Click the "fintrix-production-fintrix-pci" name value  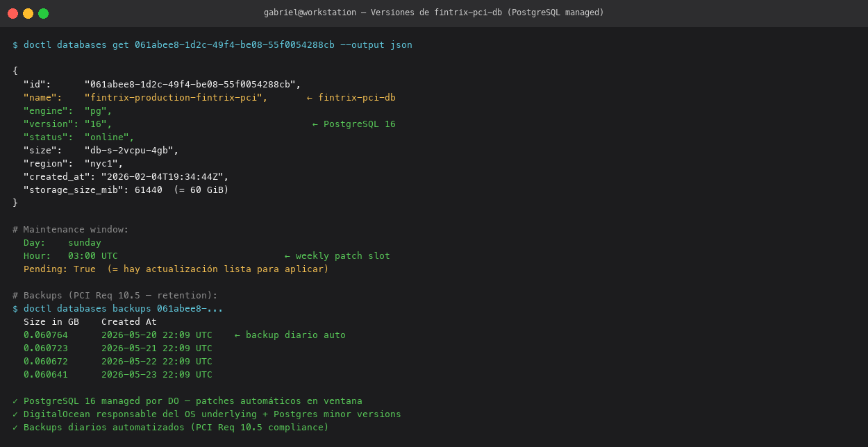[x=176, y=97]
